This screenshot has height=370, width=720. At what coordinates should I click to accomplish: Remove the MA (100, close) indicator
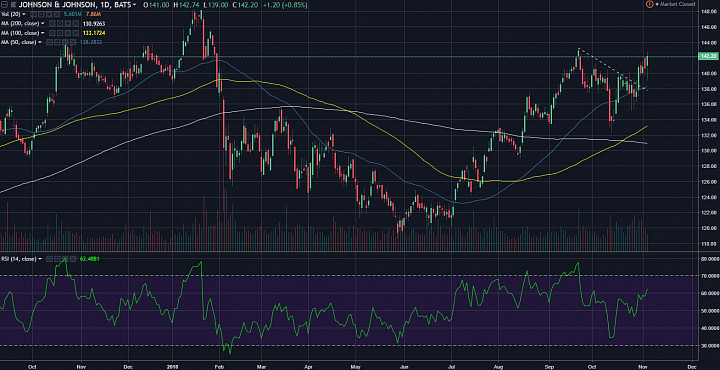point(75,33)
